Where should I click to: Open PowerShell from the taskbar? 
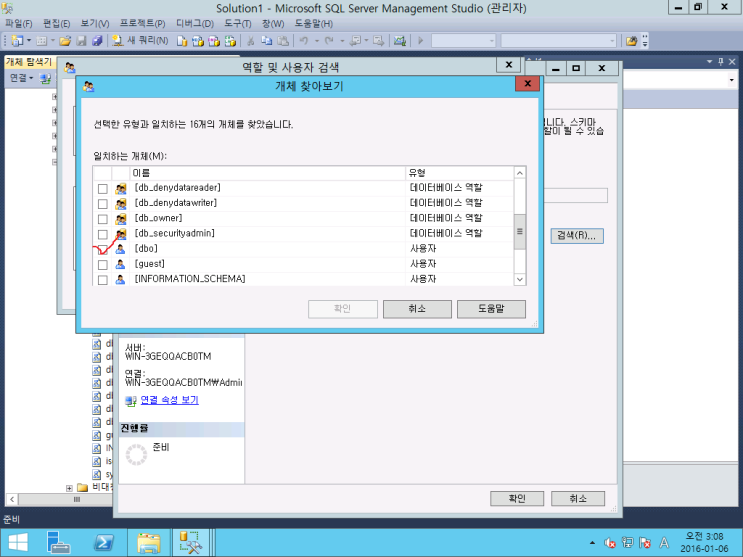[104, 542]
